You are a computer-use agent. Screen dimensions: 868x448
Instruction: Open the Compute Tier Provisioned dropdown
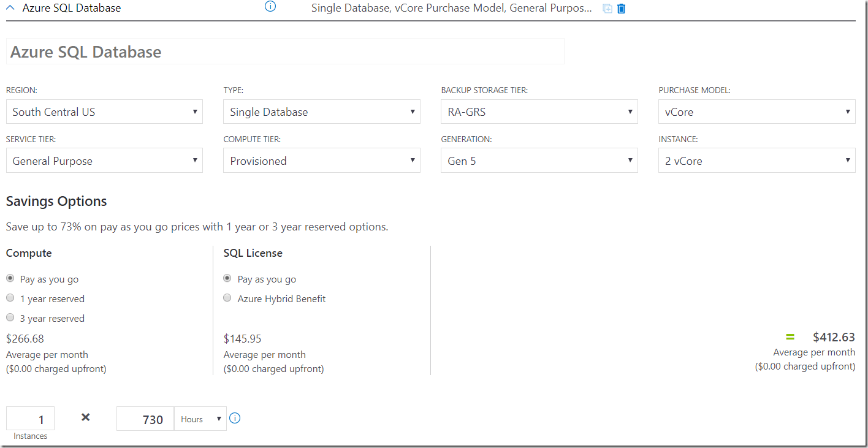point(322,161)
